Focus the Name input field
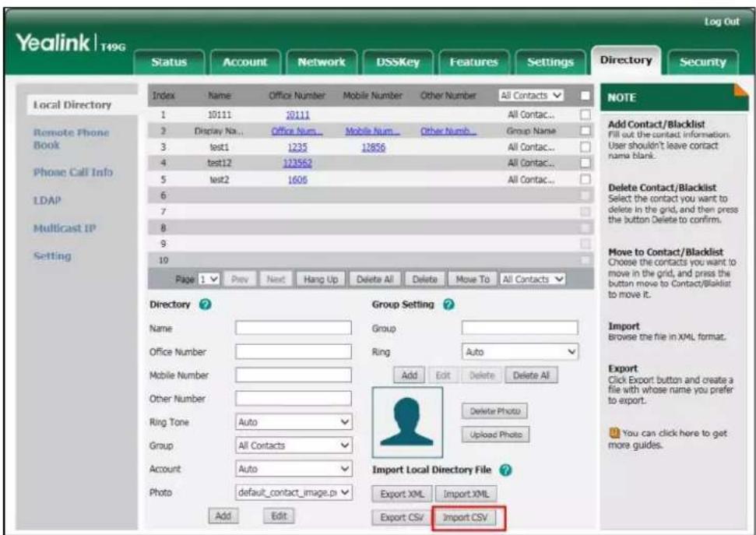 294,328
